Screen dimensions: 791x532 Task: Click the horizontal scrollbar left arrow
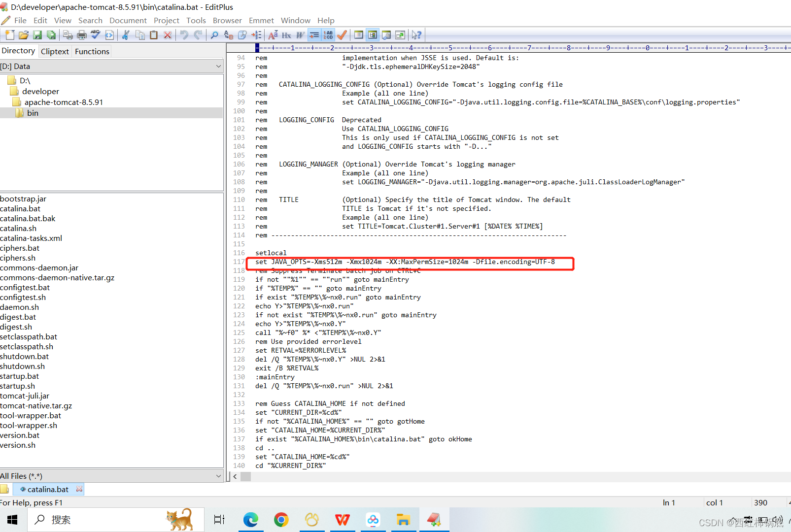(235, 476)
